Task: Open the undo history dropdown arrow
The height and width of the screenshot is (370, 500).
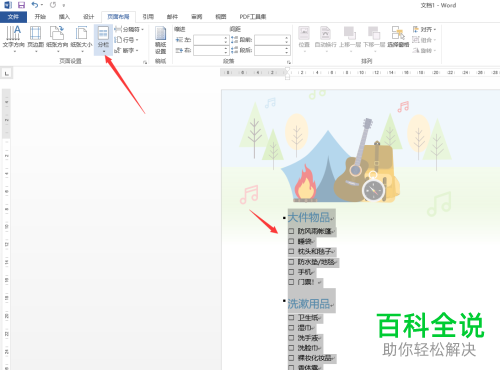Action: pyautogui.click(x=42, y=5)
